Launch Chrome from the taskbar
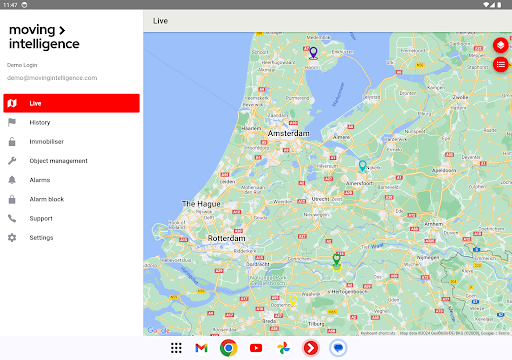 [x=228, y=348]
